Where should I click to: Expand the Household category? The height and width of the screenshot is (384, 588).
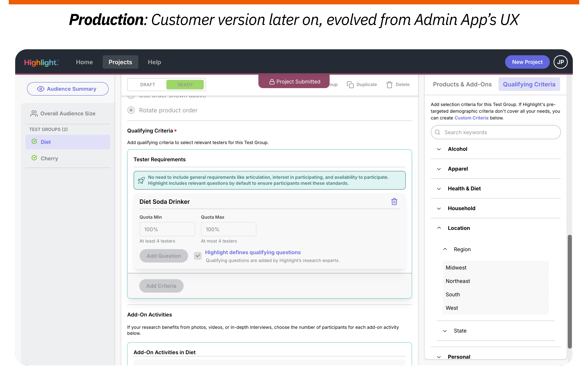click(x=496, y=208)
